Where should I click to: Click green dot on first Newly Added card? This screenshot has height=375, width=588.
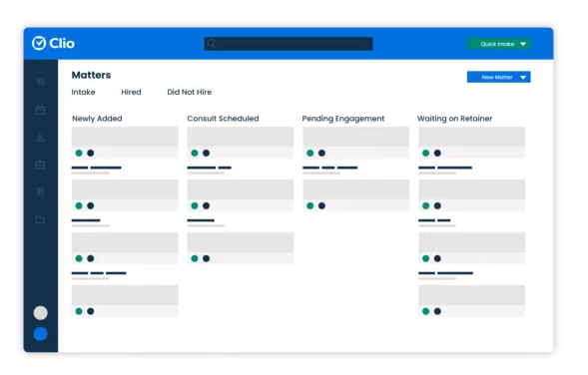(79, 153)
